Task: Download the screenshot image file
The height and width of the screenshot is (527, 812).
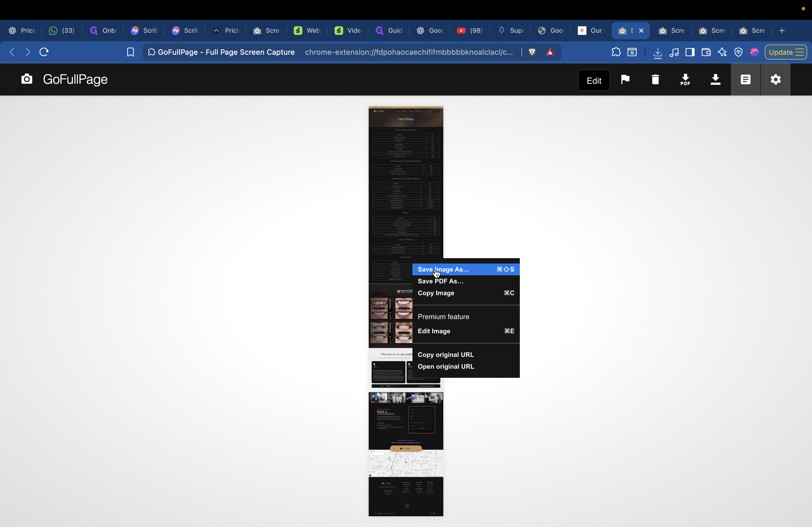Action: pyautogui.click(x=715, y=79)
